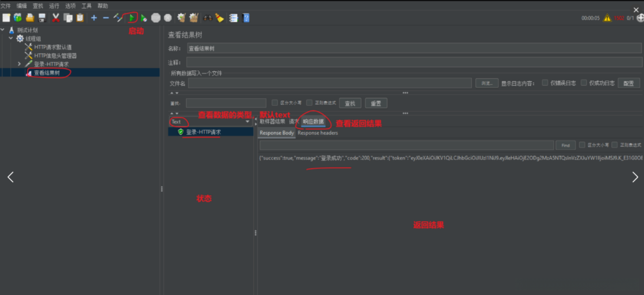
Task: Click Start no pauses icon
Action: (144, 18)
